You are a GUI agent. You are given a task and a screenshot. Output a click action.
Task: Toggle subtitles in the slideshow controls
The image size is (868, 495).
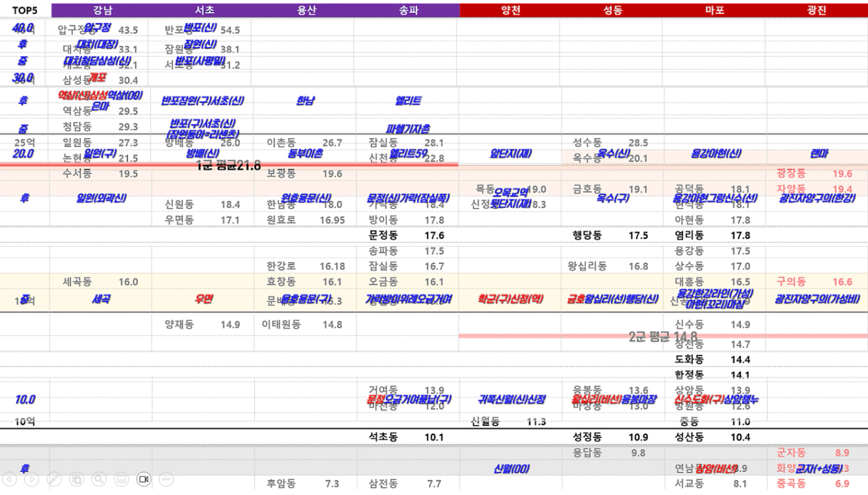tap(121, 479)
